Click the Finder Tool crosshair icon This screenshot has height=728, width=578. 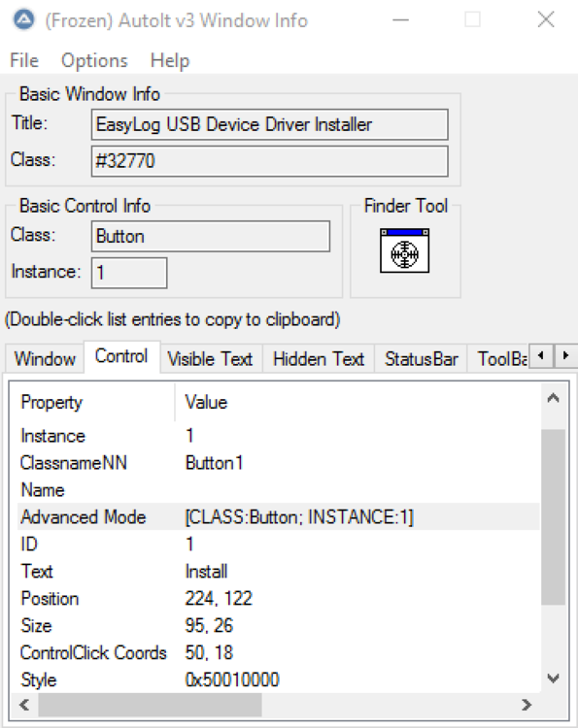tap(404, 250)
